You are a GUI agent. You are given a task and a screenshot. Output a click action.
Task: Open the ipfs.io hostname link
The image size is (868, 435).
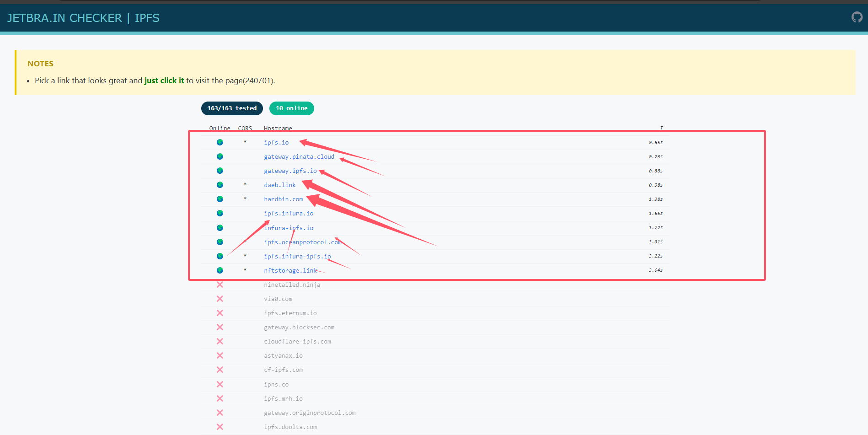(276, 142)
